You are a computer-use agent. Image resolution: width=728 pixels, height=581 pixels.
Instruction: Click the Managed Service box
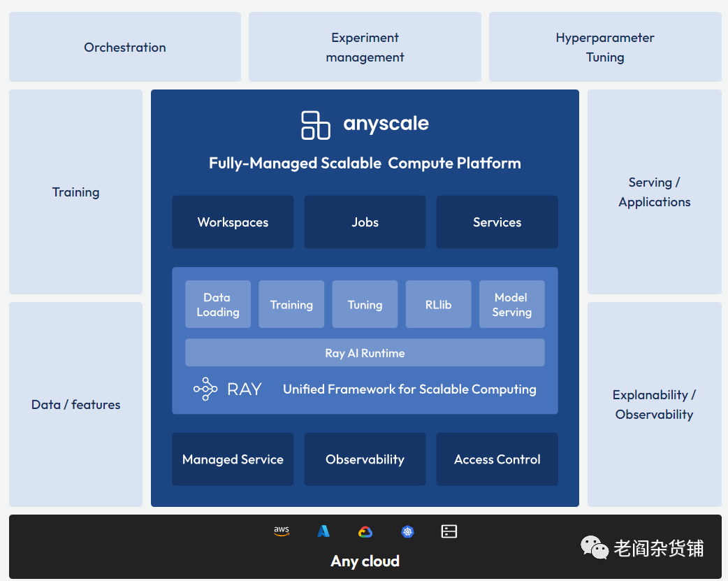coord(233,459)
